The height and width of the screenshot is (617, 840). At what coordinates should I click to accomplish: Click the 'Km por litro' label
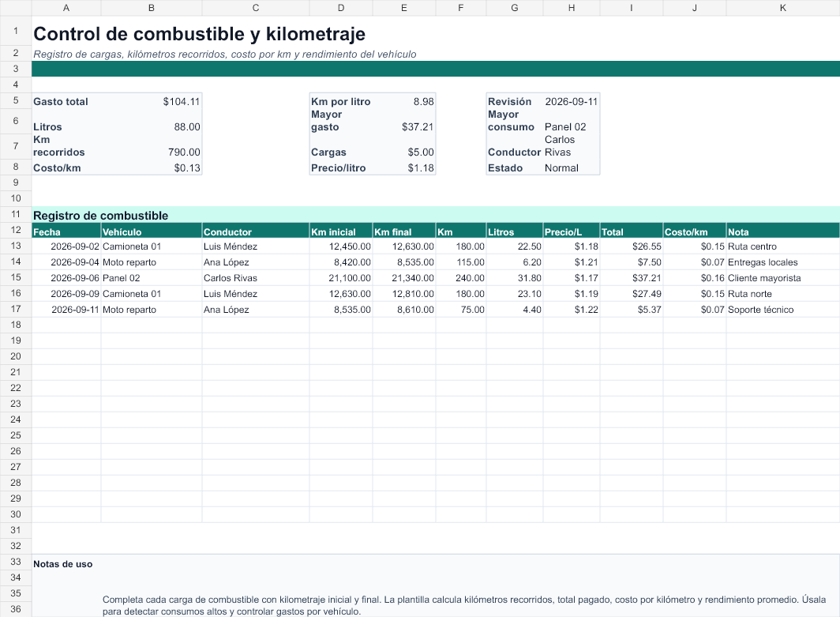341,101
